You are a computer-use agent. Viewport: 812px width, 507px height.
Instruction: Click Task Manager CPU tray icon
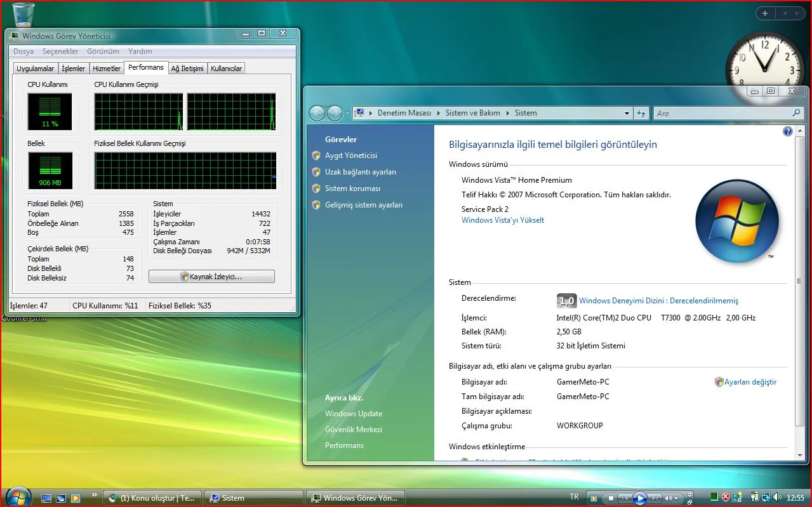pyautogui.click(x=714, y=497)
